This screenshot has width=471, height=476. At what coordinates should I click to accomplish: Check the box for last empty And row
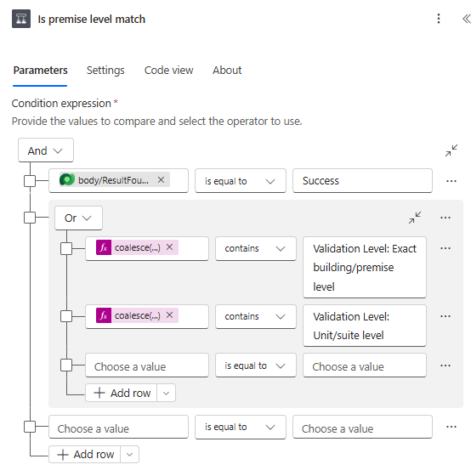pyautogui.click(x=30, y=427)
